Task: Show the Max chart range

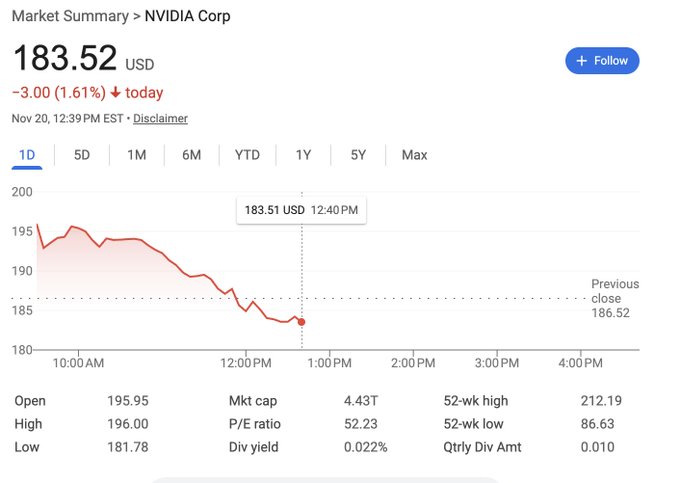Action: tap(414, 155)
